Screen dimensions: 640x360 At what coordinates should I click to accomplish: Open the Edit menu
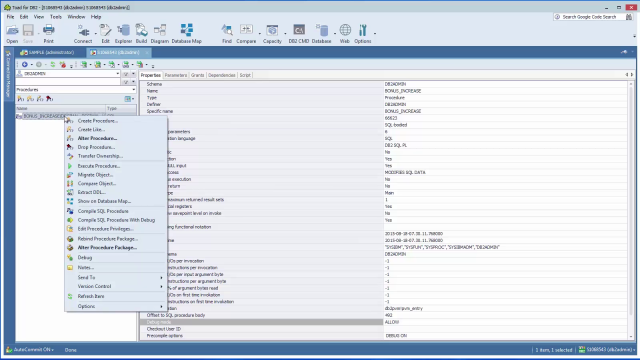(x=24, y=17)
